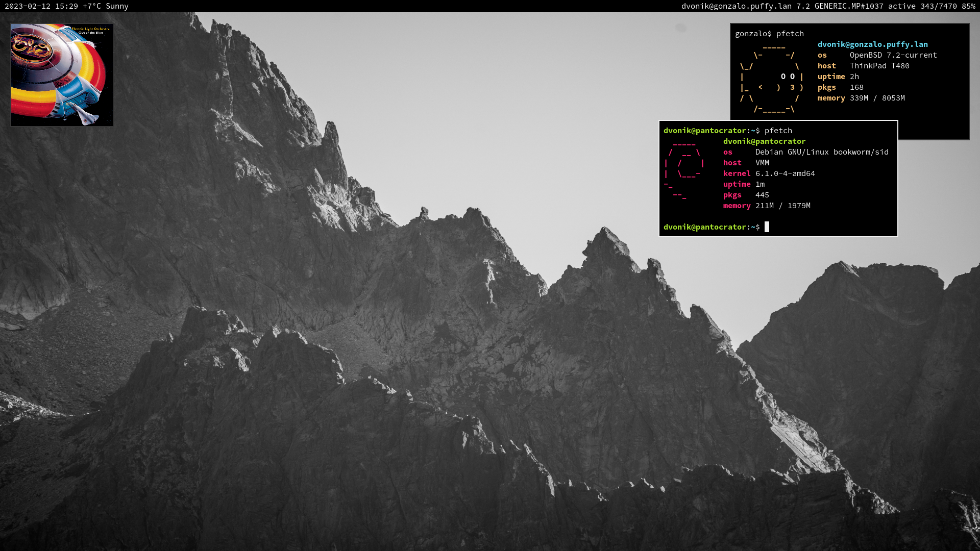
Task: Click the GENERIC.MP#1037 kernel text
Action: pyautogui.click(x=848, y=6)
